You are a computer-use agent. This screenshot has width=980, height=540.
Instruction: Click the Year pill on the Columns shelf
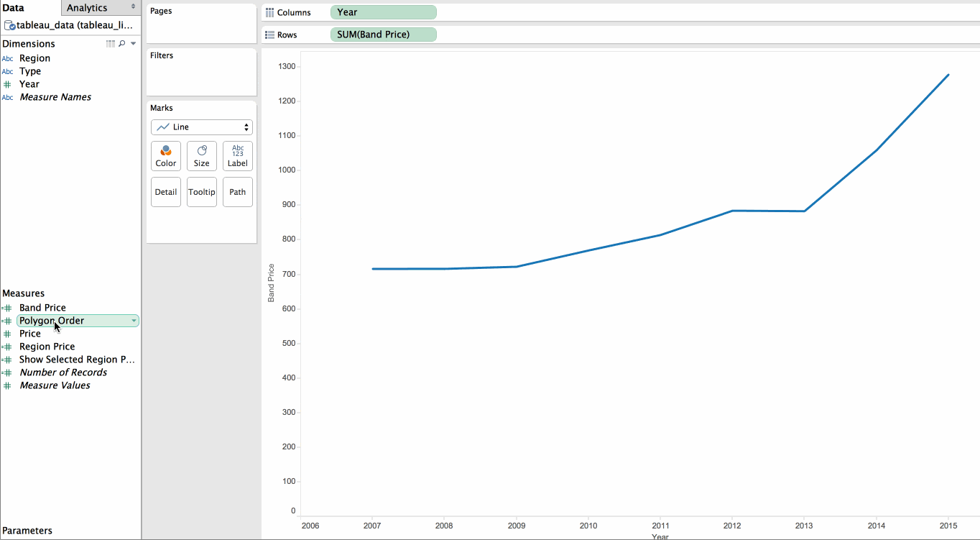(x=383, y=12)
